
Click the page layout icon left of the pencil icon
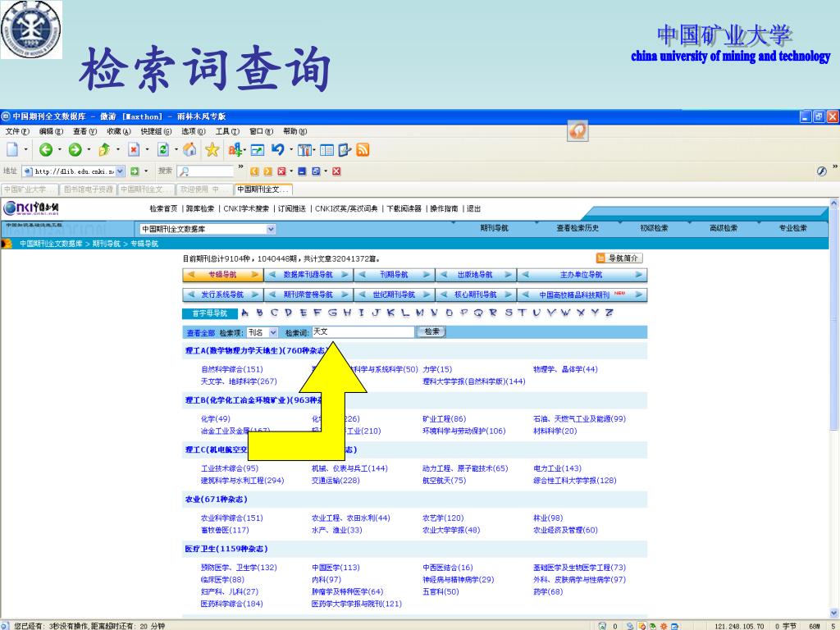click(326, 150)
